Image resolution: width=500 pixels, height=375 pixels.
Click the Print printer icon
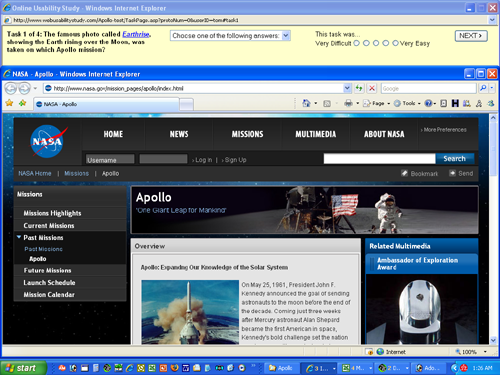point(348,103)
